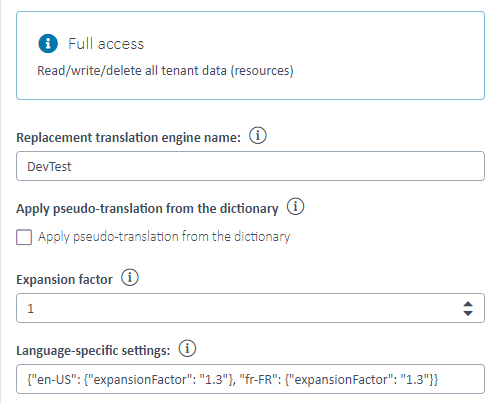Click the Replacement translation engine name label

coord(128,137)
